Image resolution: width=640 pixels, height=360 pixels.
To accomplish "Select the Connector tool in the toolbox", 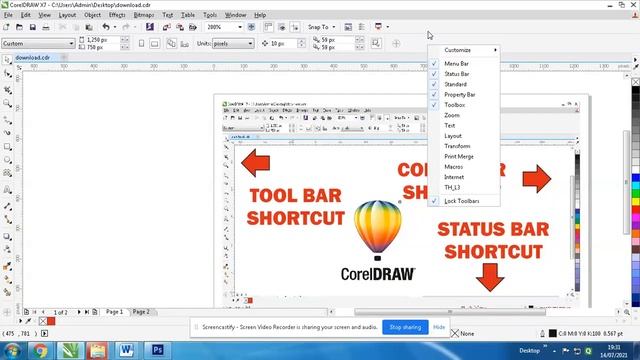I will 7,219.
